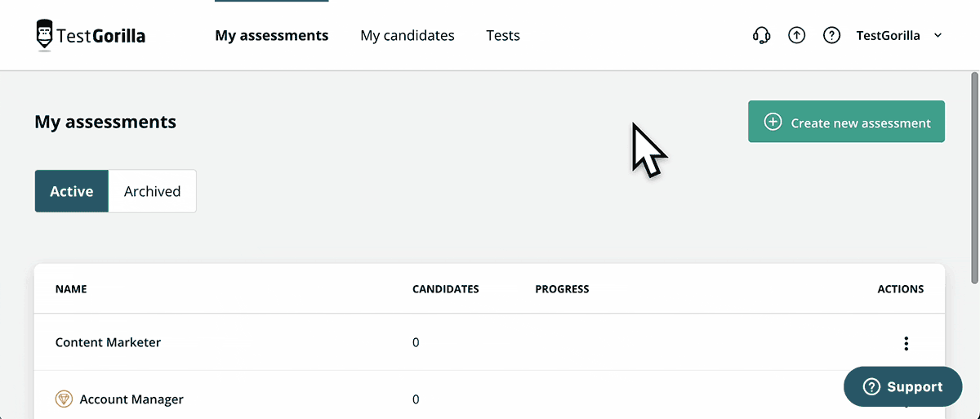Expand the TestGorilla account dropdown arrow
Viewport: 980px width, 419px height.
[x=938, y=35]
